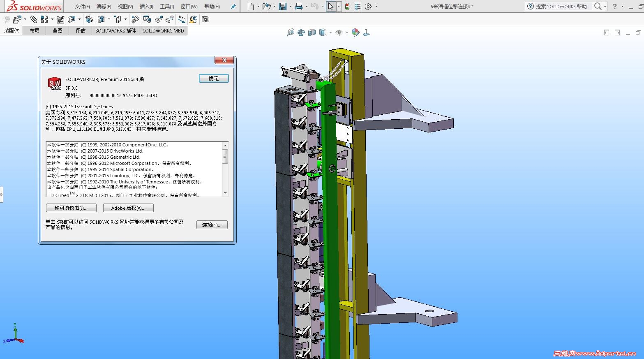
Task: Click the search magnifier button
Action: [598, 7]
